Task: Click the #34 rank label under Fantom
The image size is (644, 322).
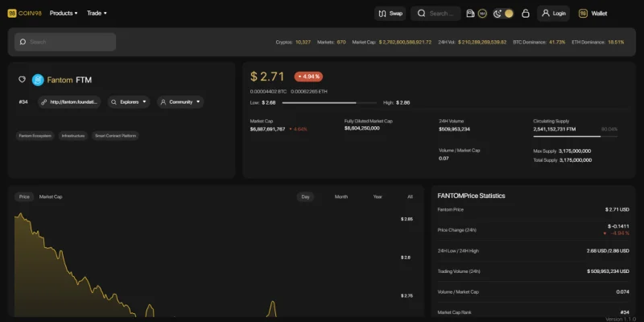Action: [x=23, y=102]
